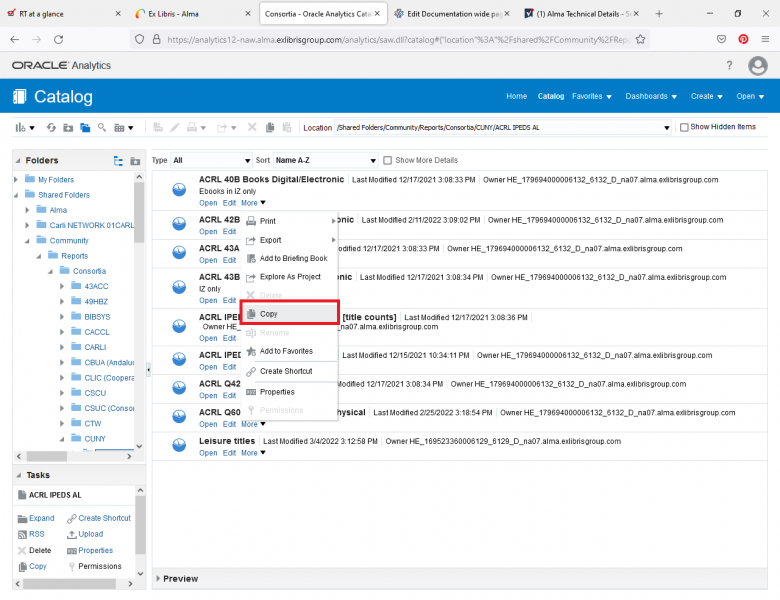The height and width of the screenshot is (600, 780).
Task: Select the BIBSYS folder in tree
Action: [97, 317]
